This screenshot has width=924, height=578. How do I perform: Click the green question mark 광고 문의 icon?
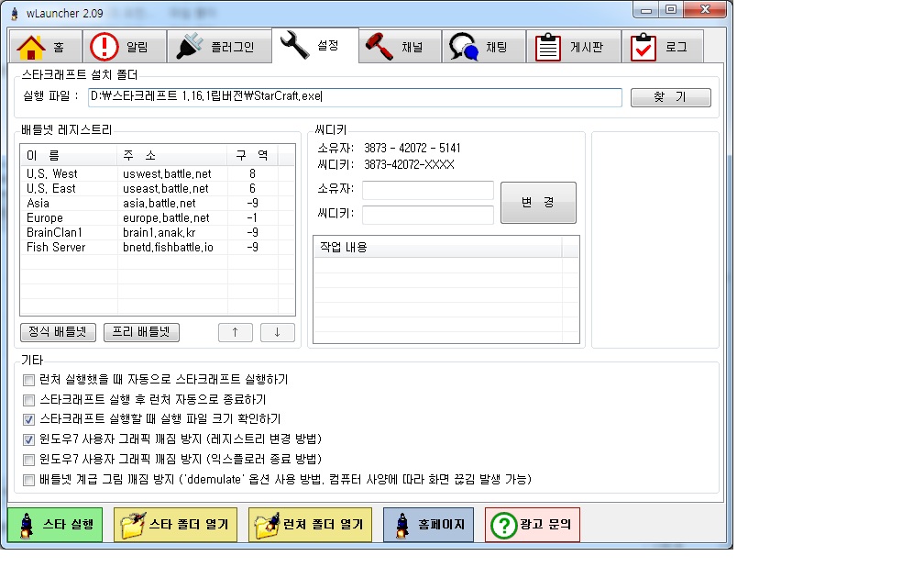point(504,525)
